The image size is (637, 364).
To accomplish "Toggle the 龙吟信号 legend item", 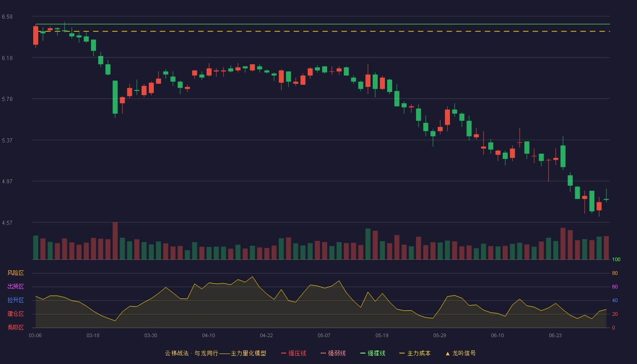I will tap(460, 353).
